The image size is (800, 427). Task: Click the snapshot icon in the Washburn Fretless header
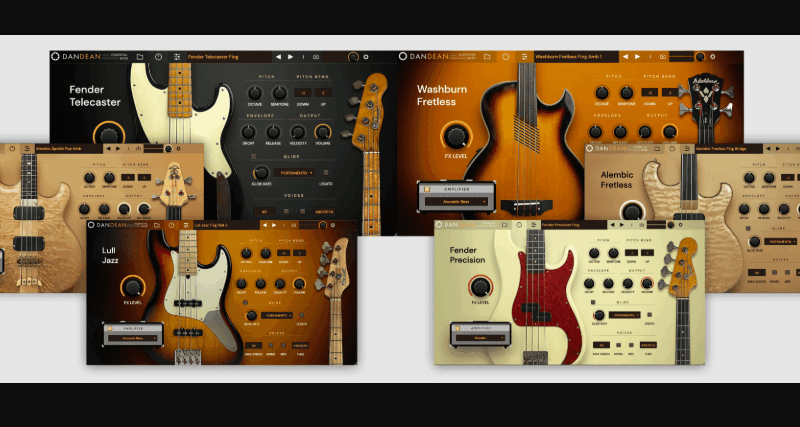(x=663, y=57)
